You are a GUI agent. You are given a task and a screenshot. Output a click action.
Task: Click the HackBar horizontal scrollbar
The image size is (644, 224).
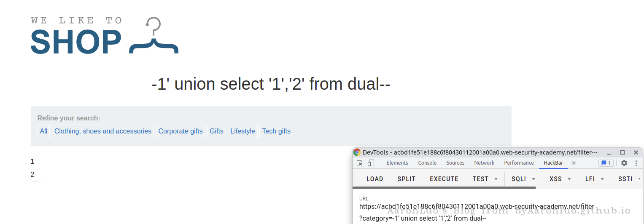point(444,188)
